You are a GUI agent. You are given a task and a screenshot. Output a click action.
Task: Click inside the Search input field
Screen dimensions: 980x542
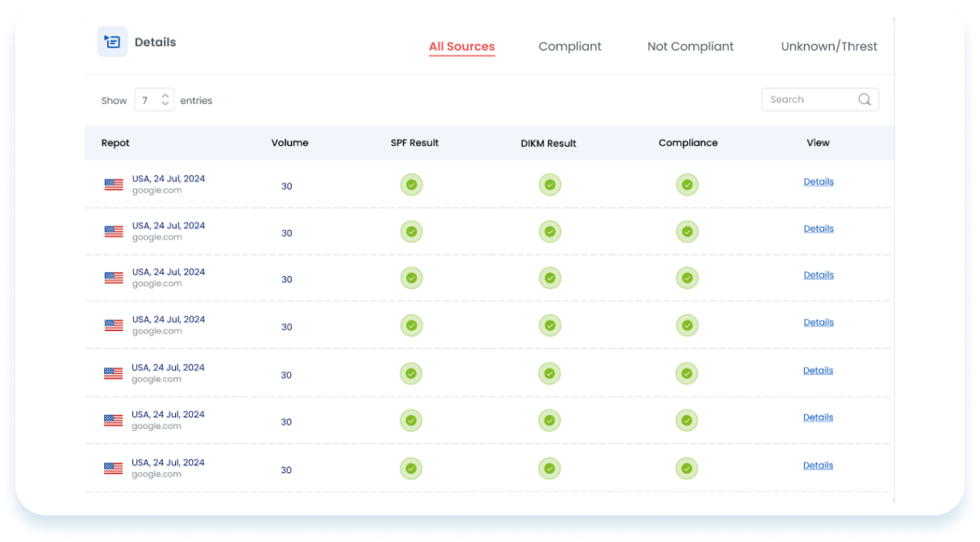click(807, 99)
